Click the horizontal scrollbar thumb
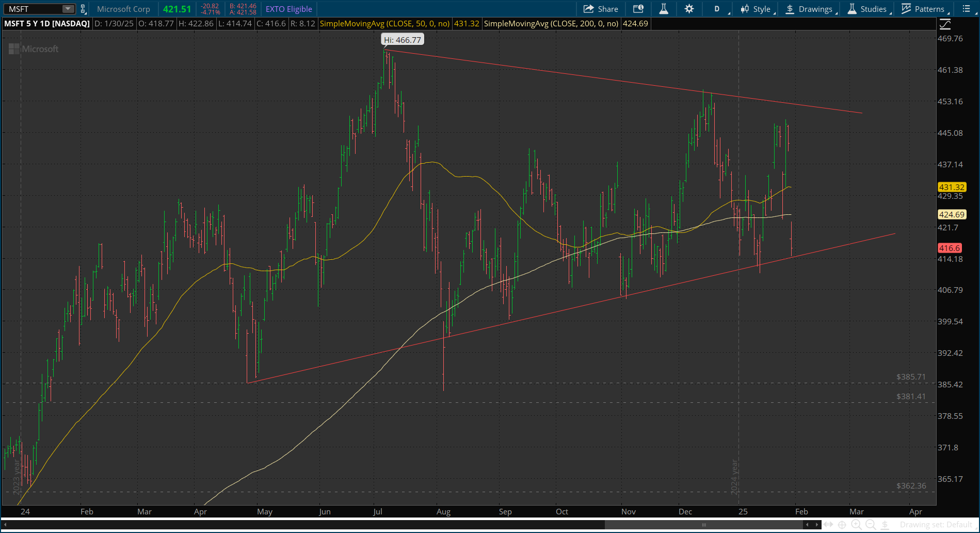Viewport: 980px width, 533px height. (703, 525)
